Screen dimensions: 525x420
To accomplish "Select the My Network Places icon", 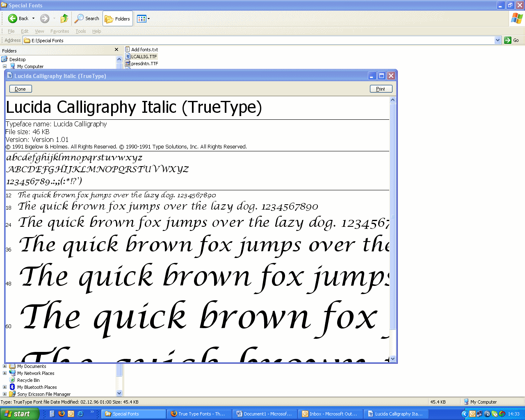I will (12, 373).
